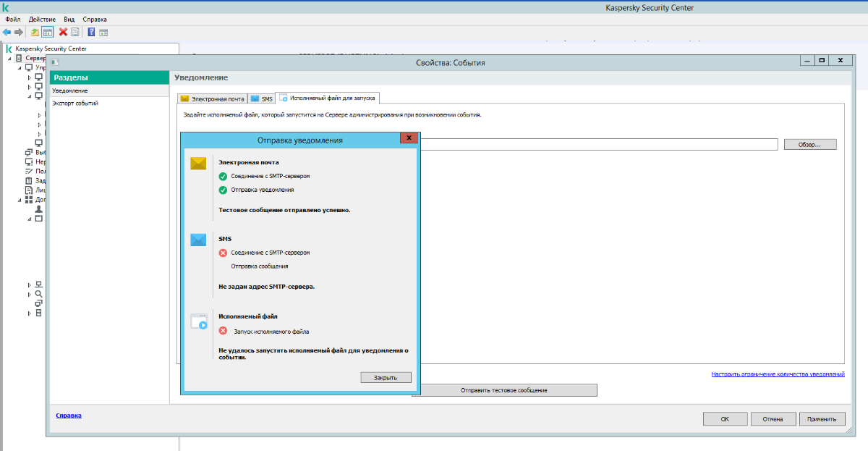Switch to the Электронная почта tab
This screenshot has height=451, width=868.
pyautogui.click(x=213, y=98)
